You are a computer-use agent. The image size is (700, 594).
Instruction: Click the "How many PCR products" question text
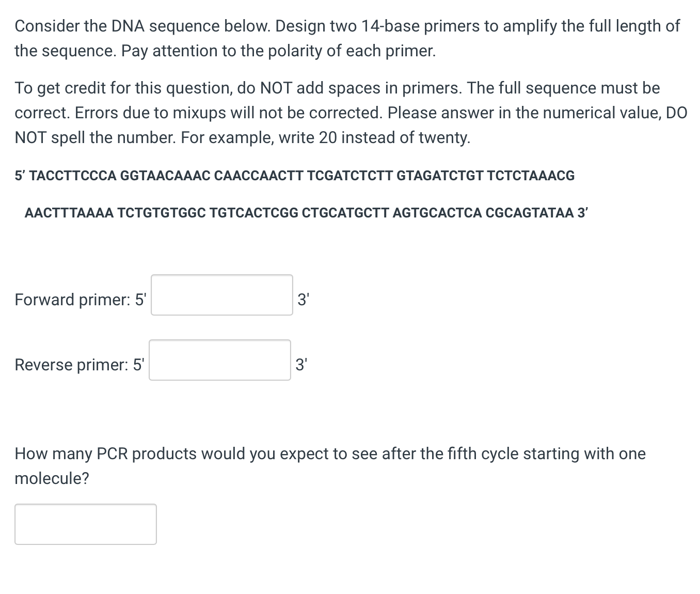click(x=329, y=454)
